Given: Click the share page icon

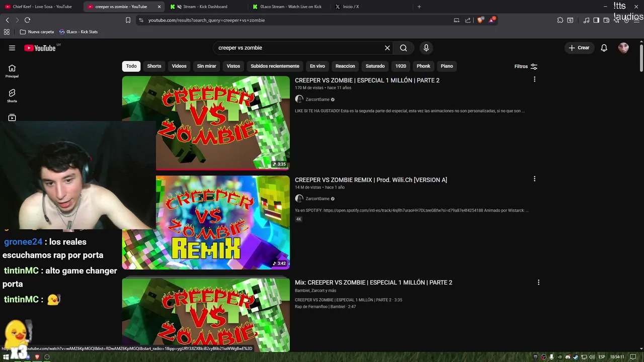Looking at the screenshot, I should [x=468, y=20].
